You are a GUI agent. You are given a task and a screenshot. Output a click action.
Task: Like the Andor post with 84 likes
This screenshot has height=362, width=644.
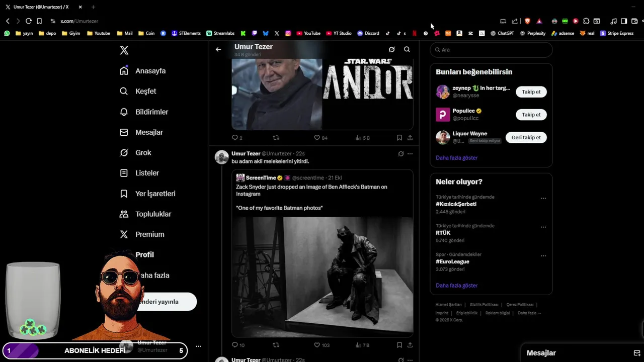pyautogui.click(x=320, y=138)
